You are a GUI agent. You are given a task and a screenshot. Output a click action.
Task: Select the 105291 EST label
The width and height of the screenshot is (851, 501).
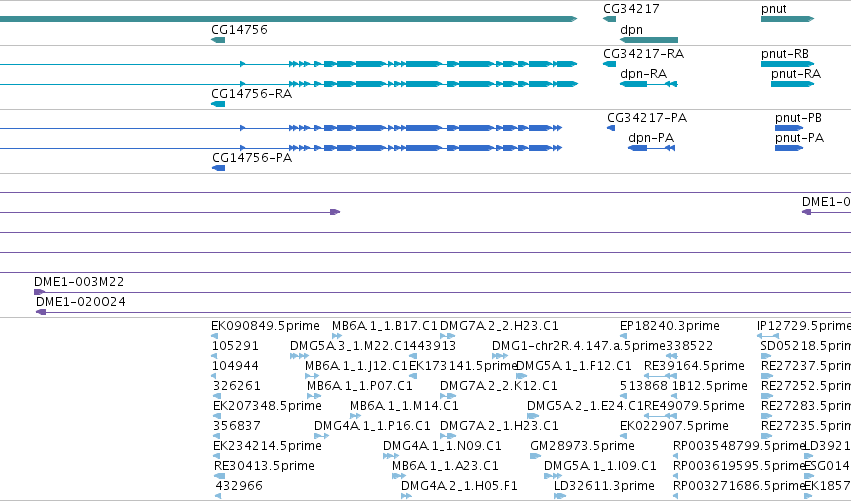(x=235, y=346)
